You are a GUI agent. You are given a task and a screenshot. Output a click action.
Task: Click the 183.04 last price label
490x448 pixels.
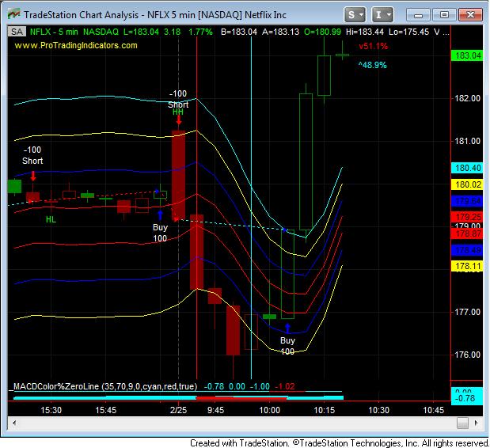point(468,55)
